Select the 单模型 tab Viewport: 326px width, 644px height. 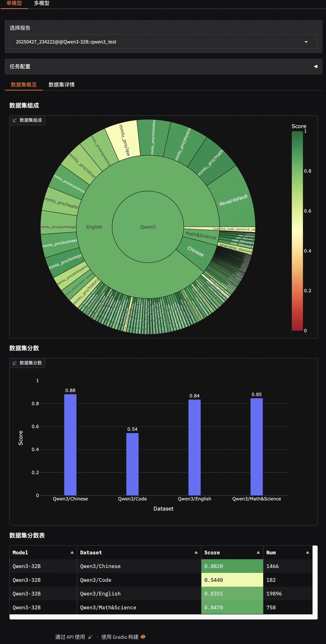click(14, 3)
